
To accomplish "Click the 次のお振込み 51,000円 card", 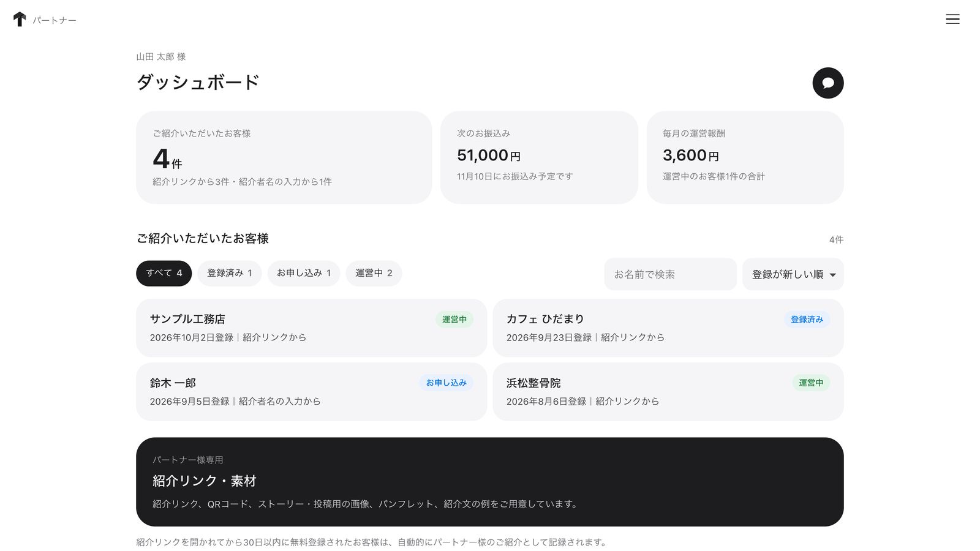I will (539, 157).
